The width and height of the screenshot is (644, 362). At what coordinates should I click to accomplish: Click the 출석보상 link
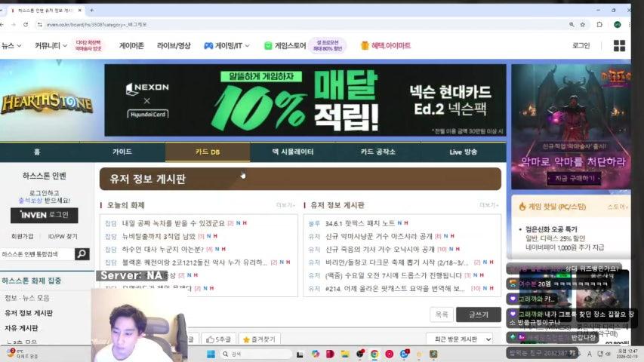[30, 201]
